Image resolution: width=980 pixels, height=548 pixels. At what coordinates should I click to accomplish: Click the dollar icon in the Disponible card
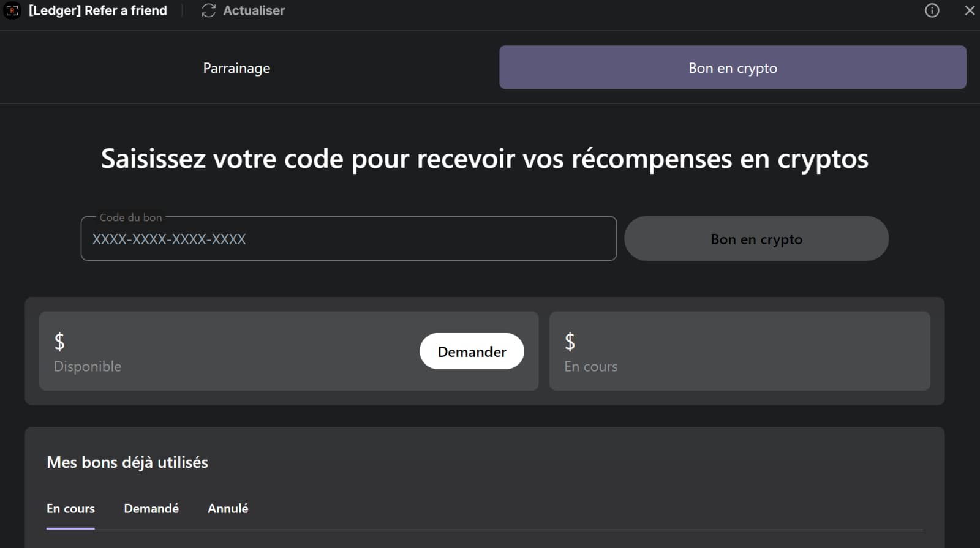(59, 342)
